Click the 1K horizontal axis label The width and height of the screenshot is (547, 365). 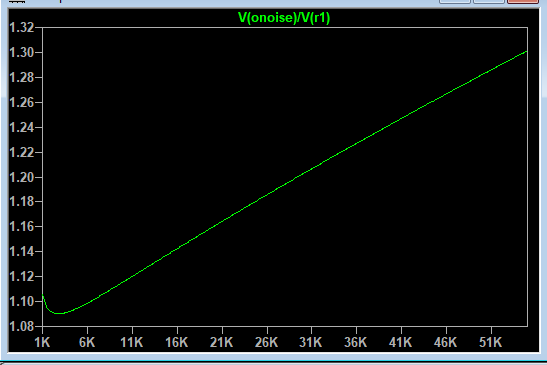click(43, 342)
